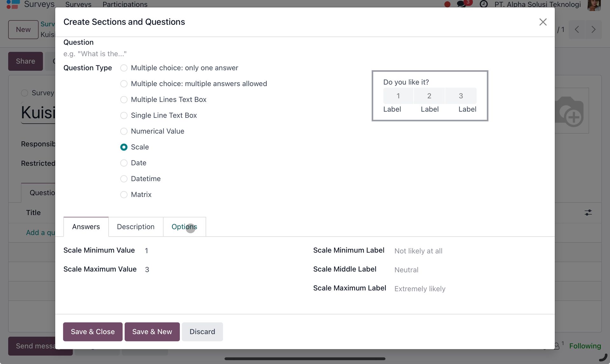This screenshot has height=364, width=610.
Task: Click the conversations chat bubble icon
Action: coord(461,4)
